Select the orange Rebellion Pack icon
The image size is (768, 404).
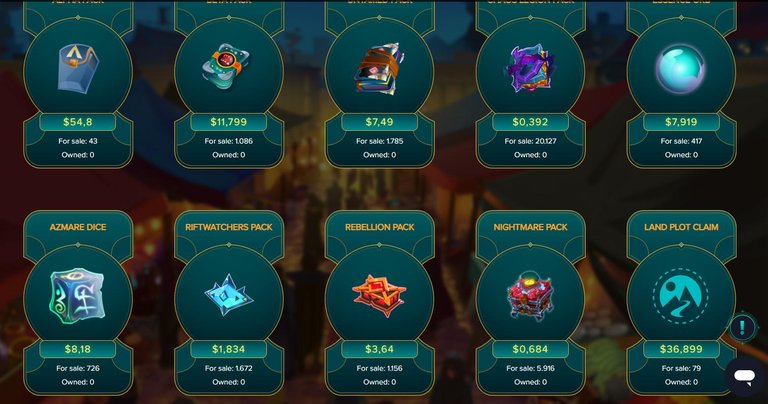click(379, 295)
